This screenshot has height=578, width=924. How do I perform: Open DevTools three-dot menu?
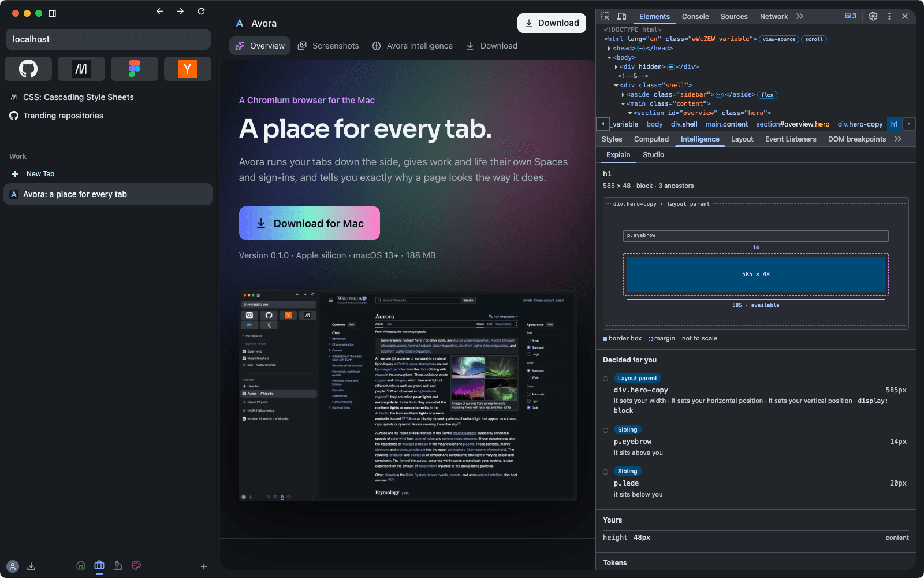(889, 16)
